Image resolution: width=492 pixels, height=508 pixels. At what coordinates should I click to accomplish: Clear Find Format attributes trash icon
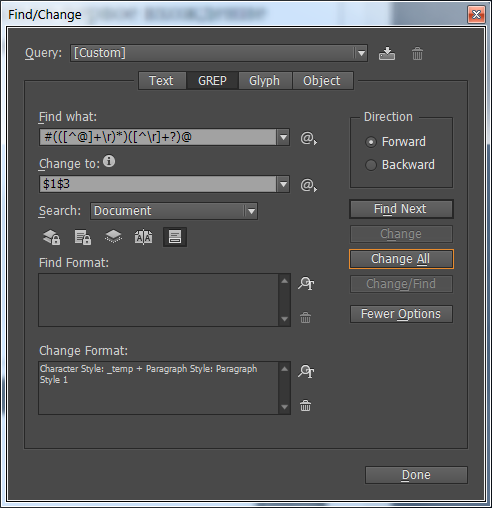[305, 318]
